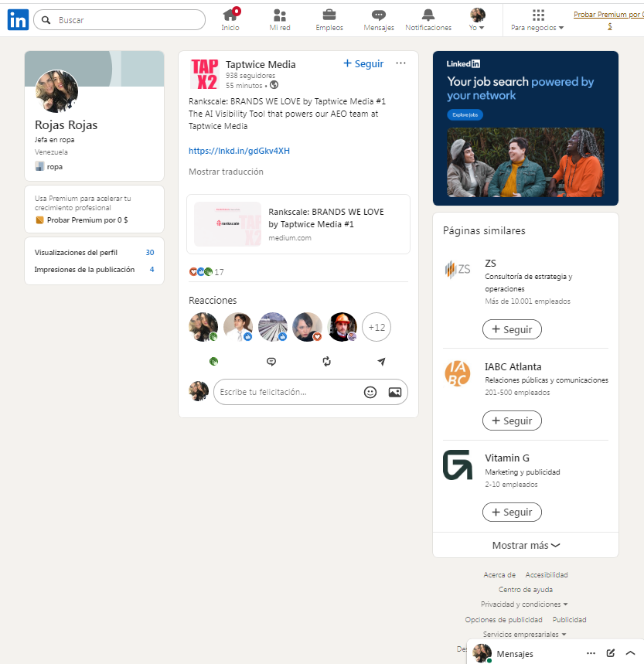Open the Publicidad footer link
This screenshot has width=644, height=664.
pyautogui.click(x=570, y=619)
